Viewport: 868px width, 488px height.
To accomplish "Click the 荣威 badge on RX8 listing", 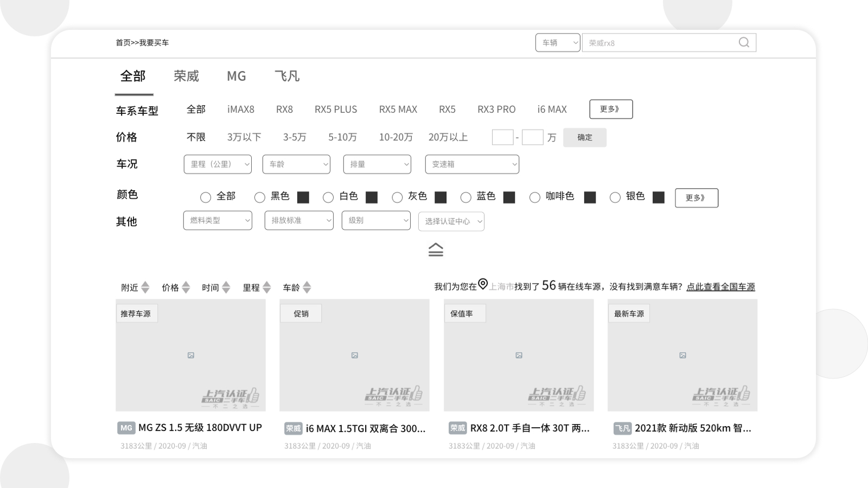I will click(457, 428).
